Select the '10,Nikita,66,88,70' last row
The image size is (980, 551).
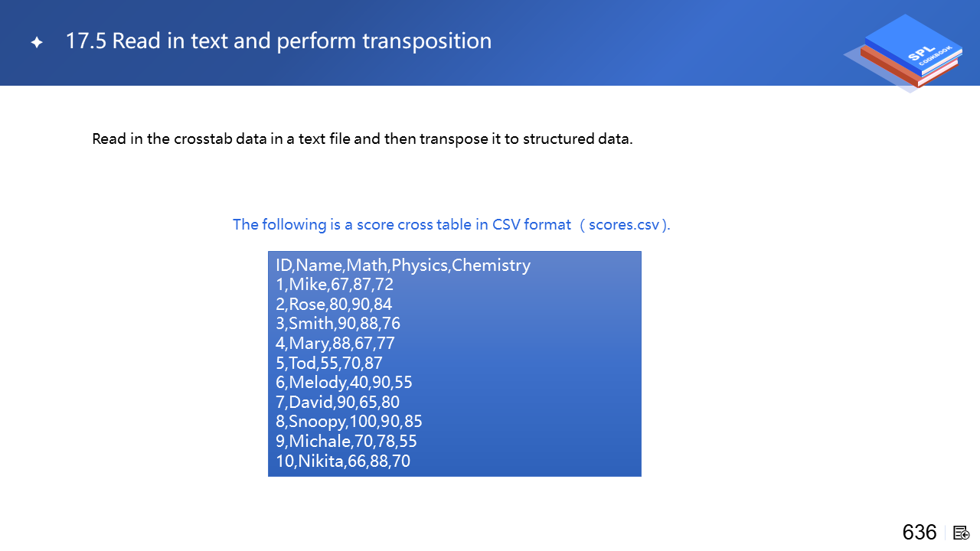pyautogui.click(x=343, y=461)
